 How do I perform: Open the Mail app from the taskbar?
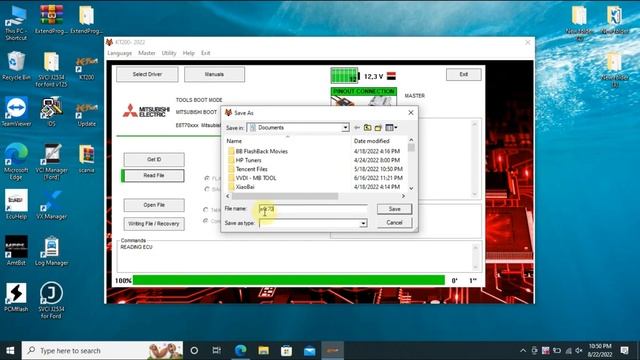(309, 350)
